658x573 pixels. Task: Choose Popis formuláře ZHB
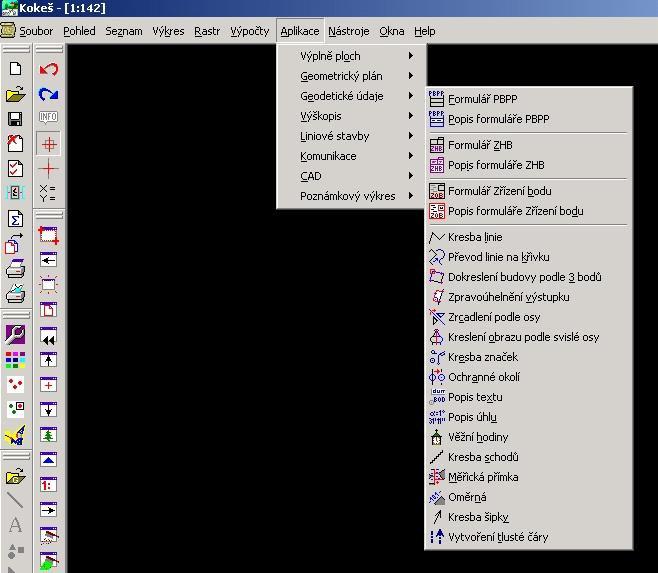coord(528,165)
